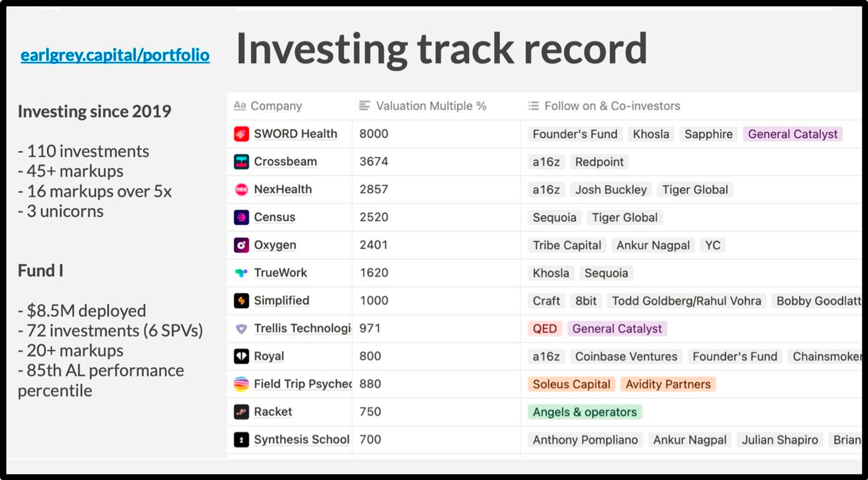This screenshot has height=480, width=868.
Task: Toggle Angels & operators tag for Racket
Action: (583, 411)
